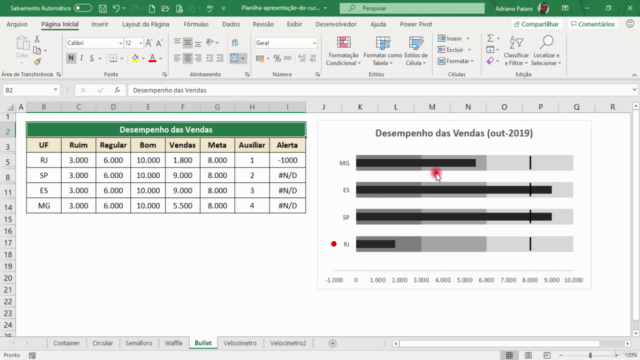Click the Select All corner triangle

coord(10,107)
